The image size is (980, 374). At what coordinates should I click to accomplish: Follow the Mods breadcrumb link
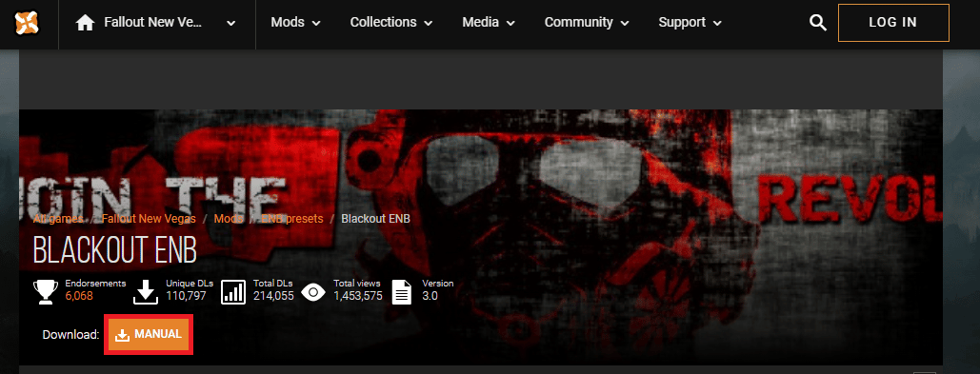click(x=229, y=219)
